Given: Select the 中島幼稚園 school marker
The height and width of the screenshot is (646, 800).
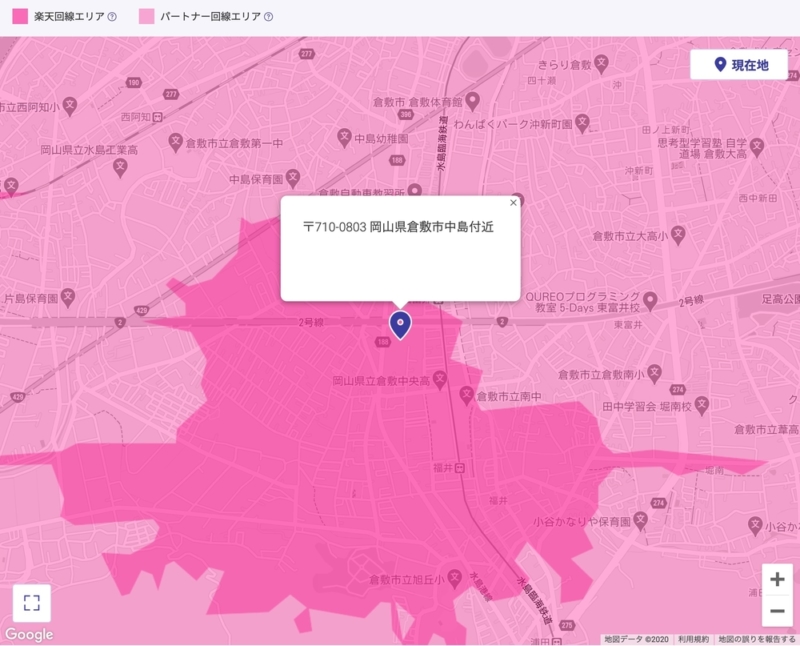Looking at the screenshot, I should 344,137.
